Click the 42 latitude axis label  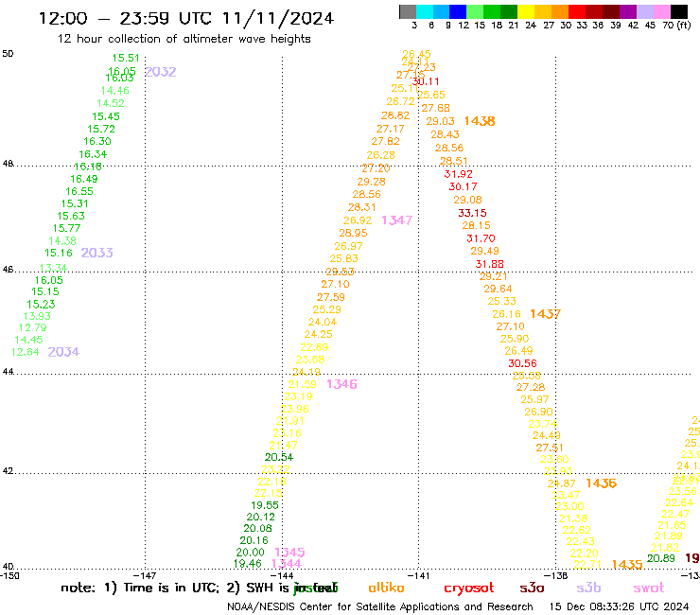coord(8,471)
